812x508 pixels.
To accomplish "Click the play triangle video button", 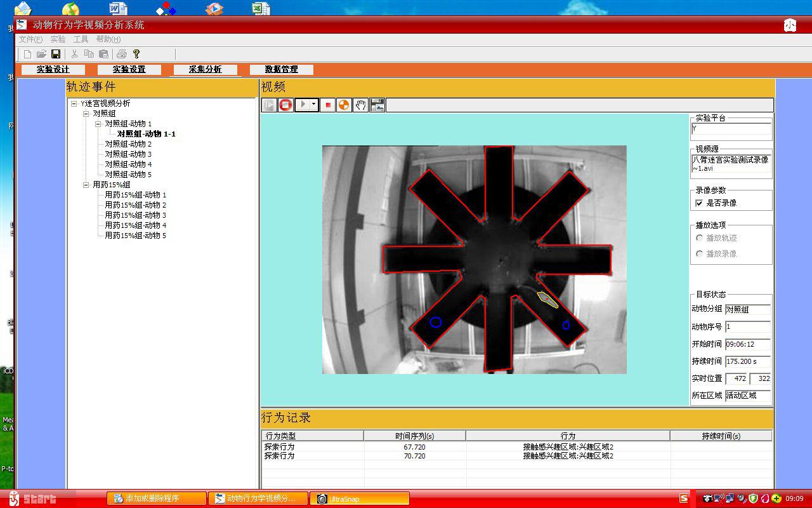I will [x=303, y=105].
